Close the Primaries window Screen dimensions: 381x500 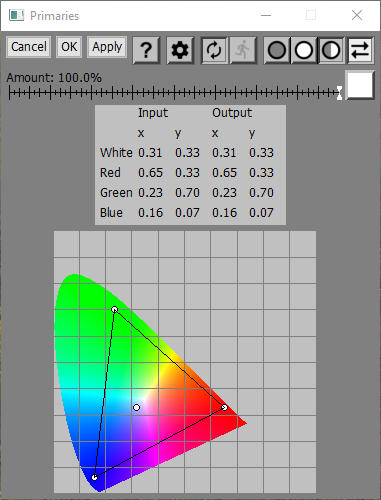(x=357, y=15)
